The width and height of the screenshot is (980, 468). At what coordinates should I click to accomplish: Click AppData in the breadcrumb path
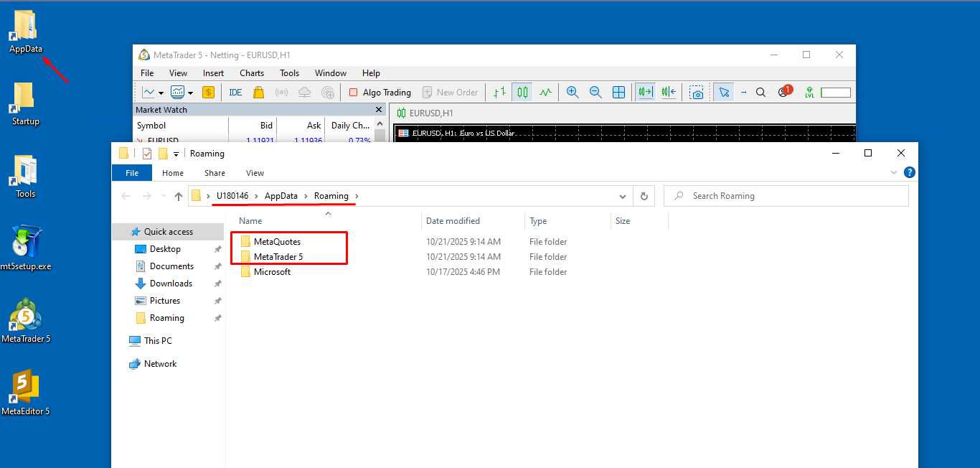(x=281, y=196)
